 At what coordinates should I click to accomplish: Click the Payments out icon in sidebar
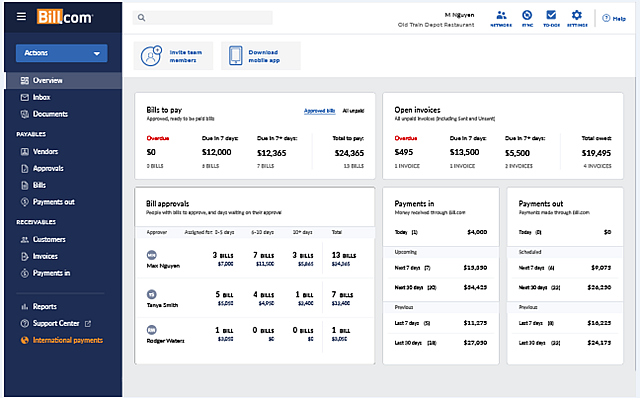click(x=25, y=202)
